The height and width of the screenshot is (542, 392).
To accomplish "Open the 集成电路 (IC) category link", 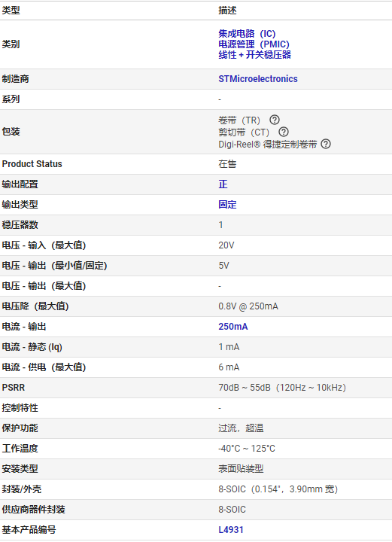I will [x=247, y=34].
